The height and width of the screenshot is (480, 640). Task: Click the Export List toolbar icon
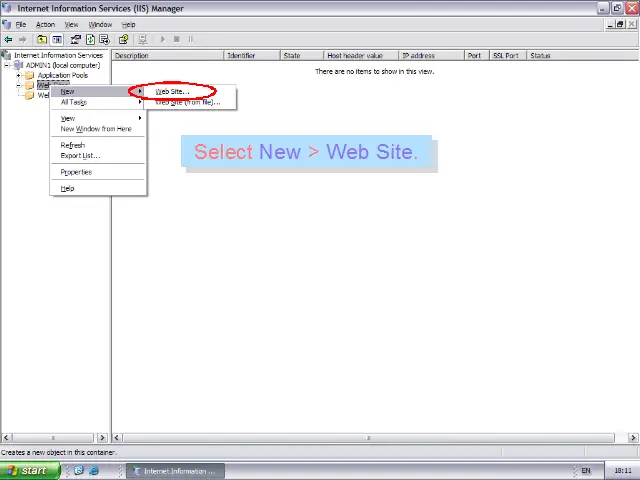(104, 40)
